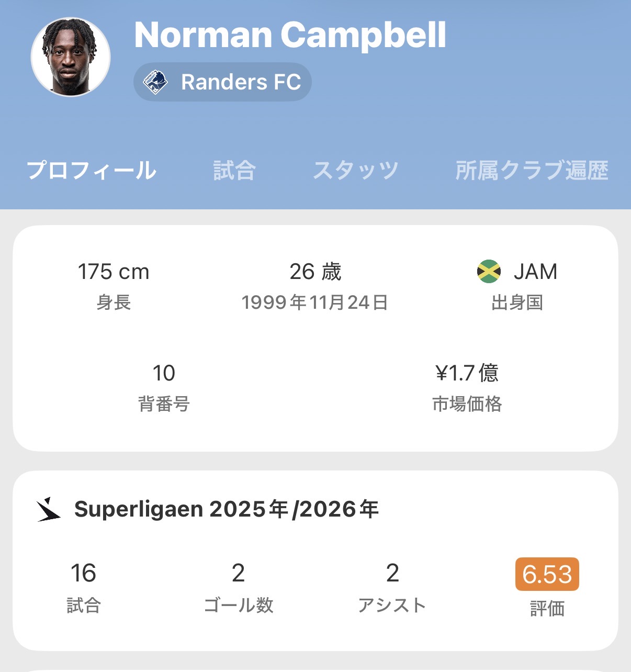Viewport: 631px width, 672px height.
Task: Open the Randers FC team badge
Action: (223, 82)
